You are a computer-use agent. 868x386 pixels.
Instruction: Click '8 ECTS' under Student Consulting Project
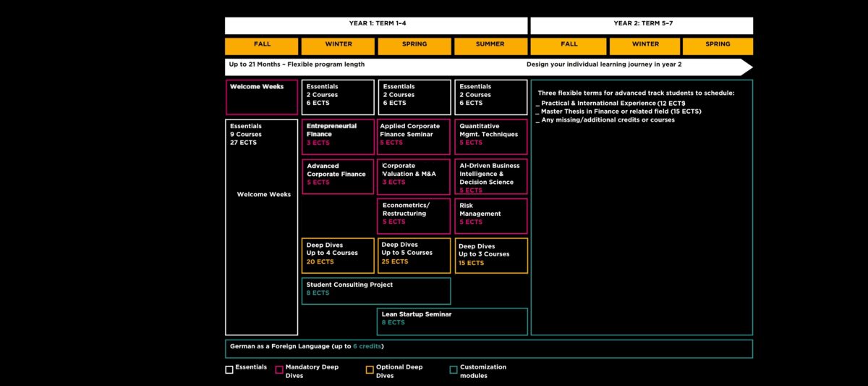[318, 293]
